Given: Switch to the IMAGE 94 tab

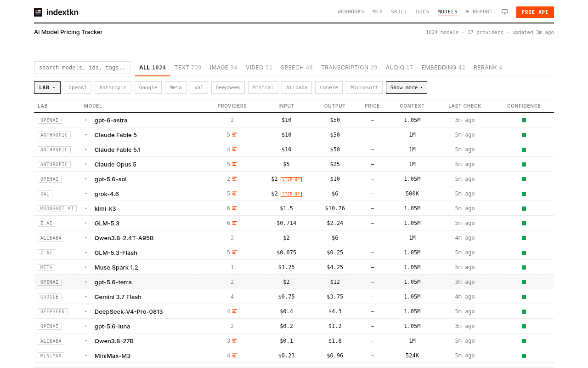Looking at the screenshot, I should [x=224, y=68].
